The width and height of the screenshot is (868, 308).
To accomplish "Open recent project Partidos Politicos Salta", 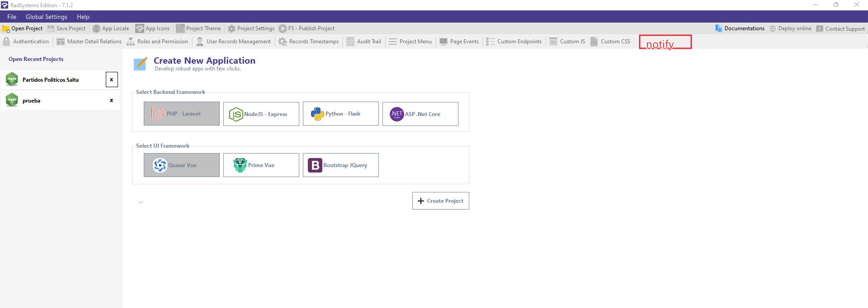I will (51, 80).
